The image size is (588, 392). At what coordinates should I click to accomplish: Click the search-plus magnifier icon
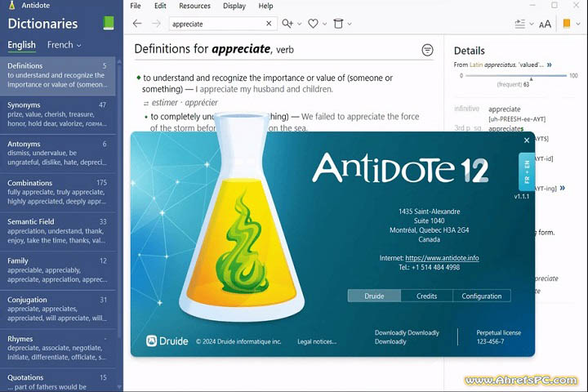(x=287, y=24)
